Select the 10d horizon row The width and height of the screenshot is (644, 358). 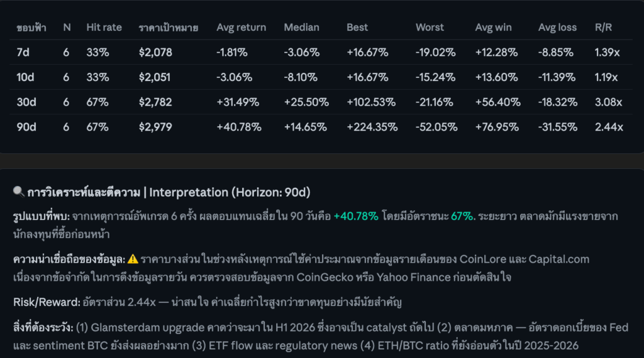[321, 77]
